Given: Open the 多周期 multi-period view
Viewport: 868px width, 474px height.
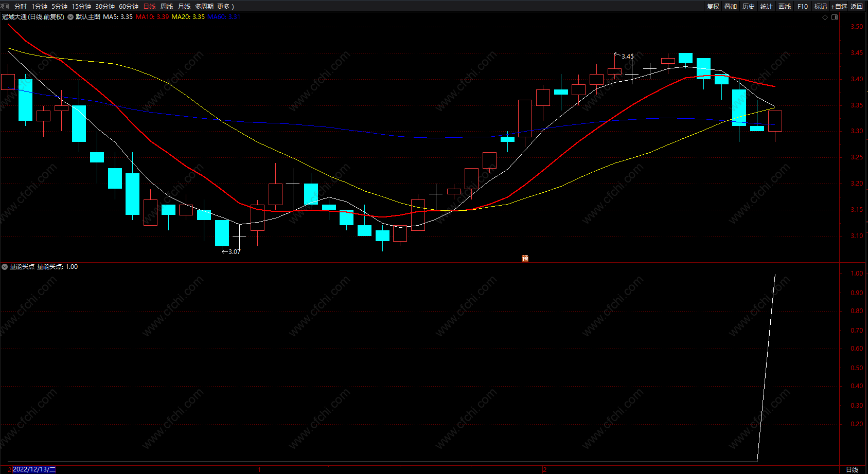Looking at the screenshot, I should [204, 7].
